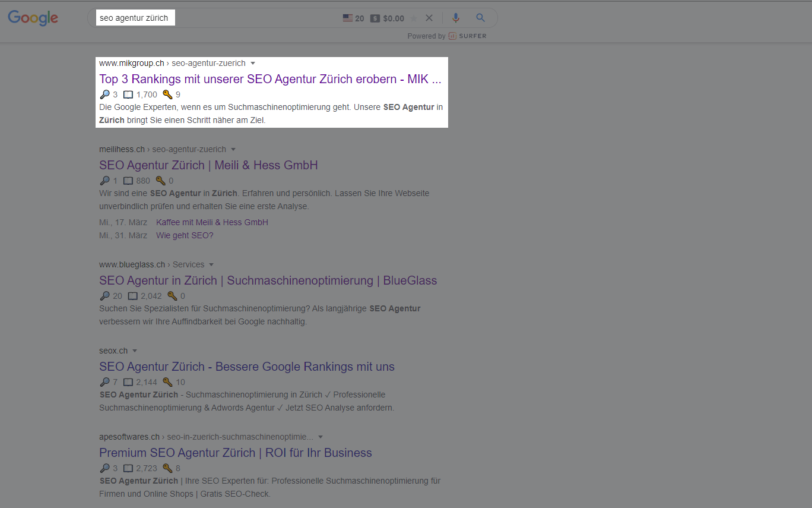Click the Surfer logo icon
Image resolution: width=812 pixels, height=508 pixels.
pos(452,36)
